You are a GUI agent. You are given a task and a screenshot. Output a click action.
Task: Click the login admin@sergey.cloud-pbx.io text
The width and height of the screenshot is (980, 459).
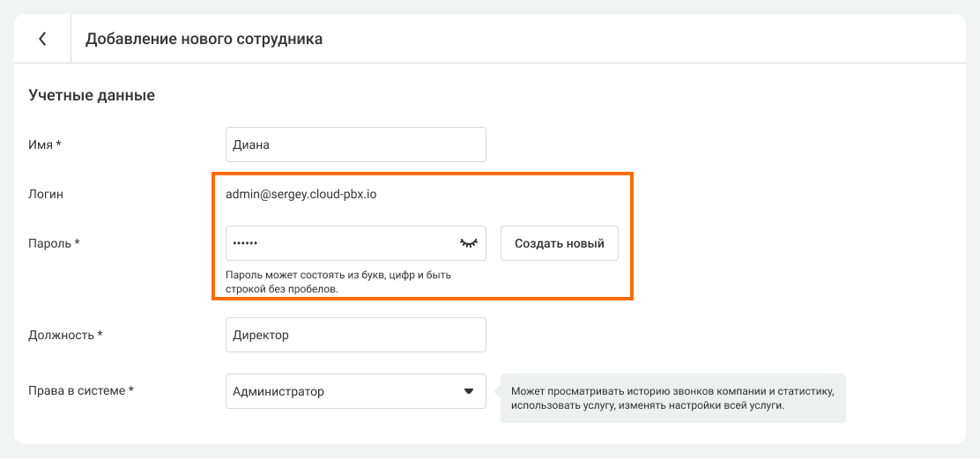(x=301, y=194)
